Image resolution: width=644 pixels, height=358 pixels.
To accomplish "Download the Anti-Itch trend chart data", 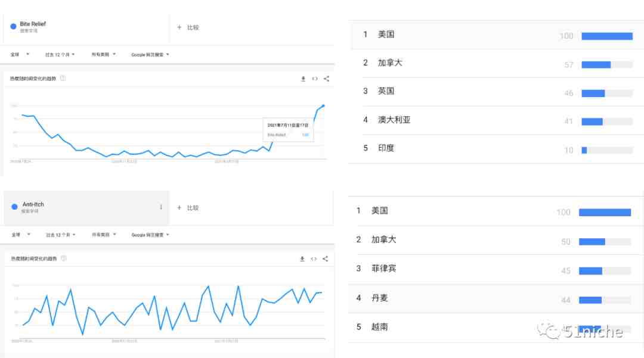I will point(302,259).
